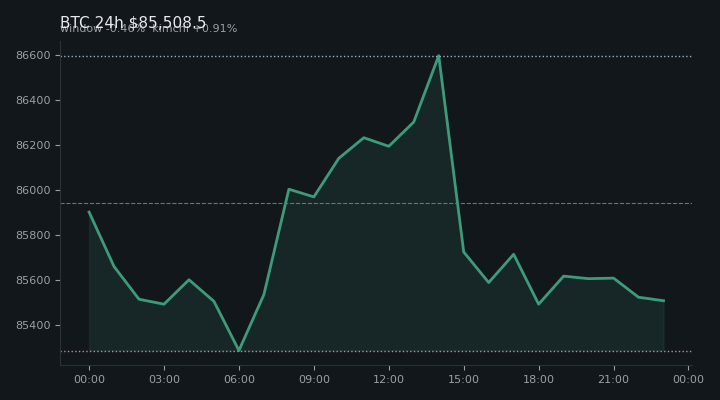
Task: Select the lowest point of the price line
Action: [239, 351]
